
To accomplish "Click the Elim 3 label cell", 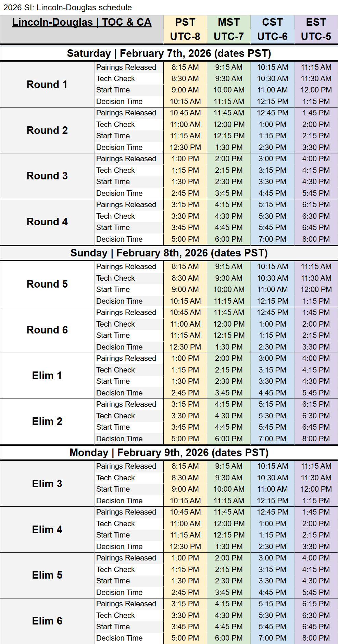I will (x=47, y=484).
